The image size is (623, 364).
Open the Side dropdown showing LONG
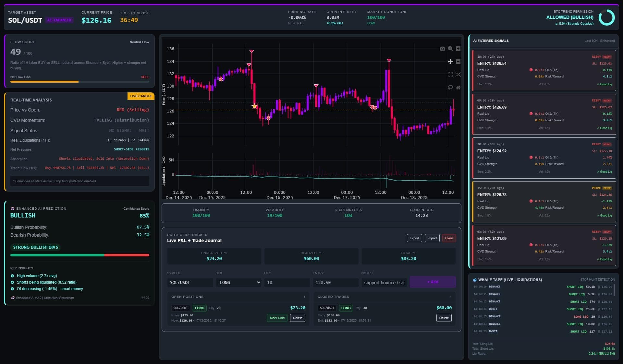click(x=238, y=282)
